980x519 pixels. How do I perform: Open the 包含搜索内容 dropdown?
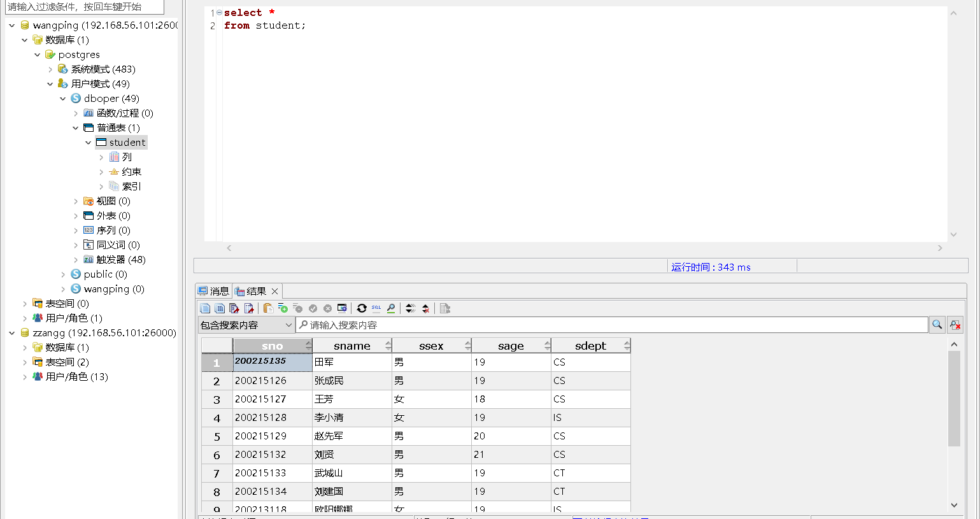point(246,325)
